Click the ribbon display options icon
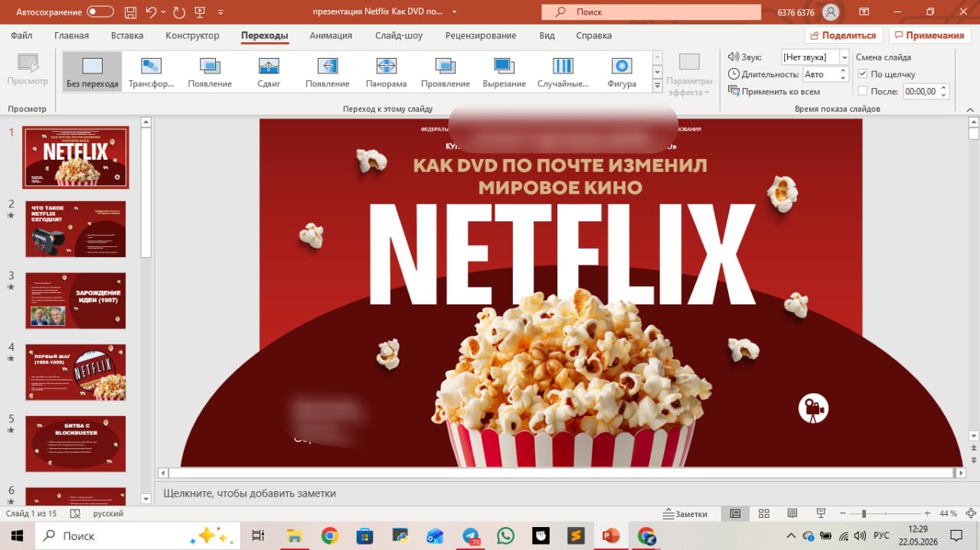The height and width of the screenshot is (550, 980). pos(864,12)
